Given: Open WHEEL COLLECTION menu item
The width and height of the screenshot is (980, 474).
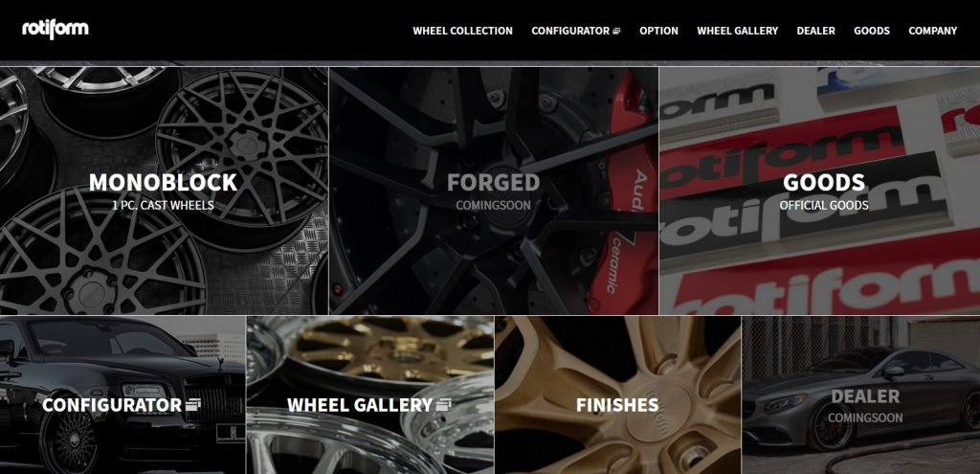Looking at the screenshot, I should point(462,31).
